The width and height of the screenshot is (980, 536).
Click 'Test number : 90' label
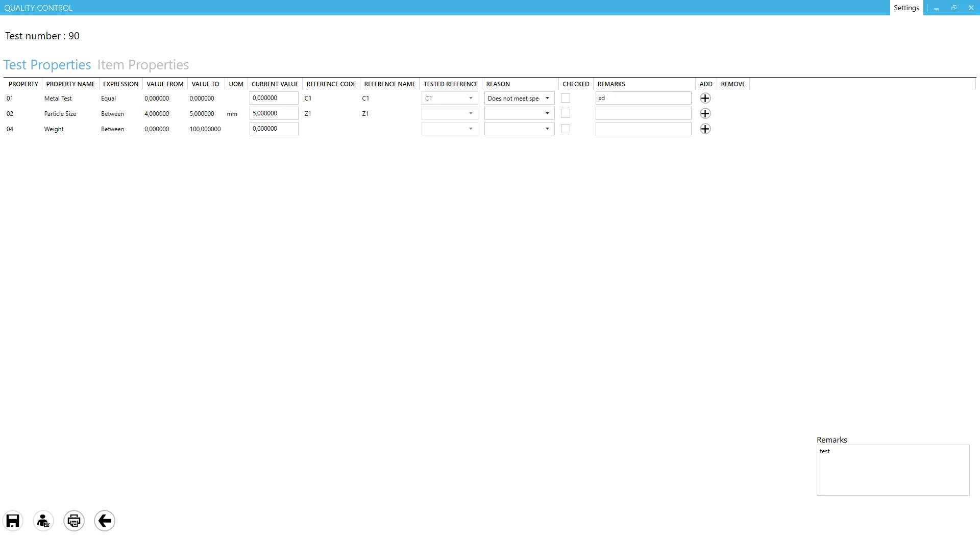point(42,36)
